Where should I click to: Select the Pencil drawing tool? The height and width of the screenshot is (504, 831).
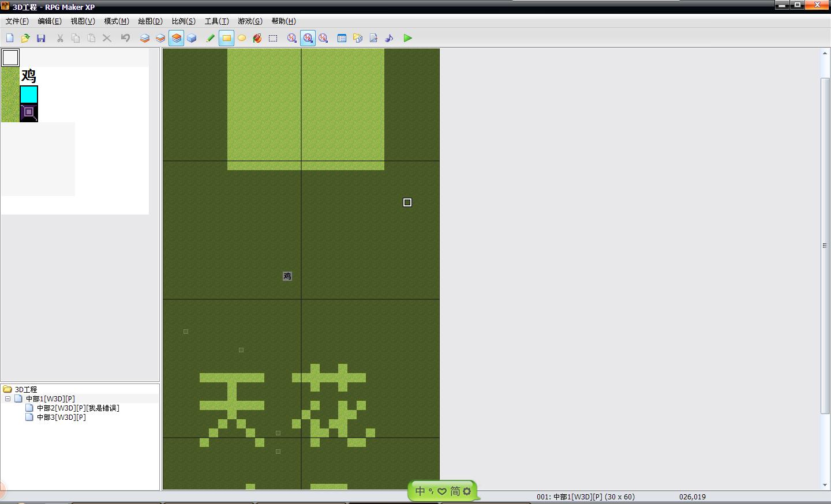click(211, 38)
